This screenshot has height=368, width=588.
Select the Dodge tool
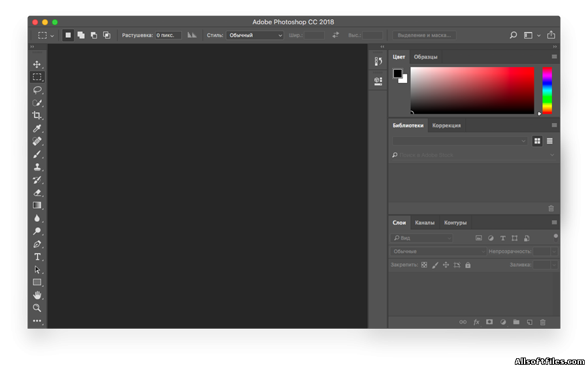coord(37,231)
